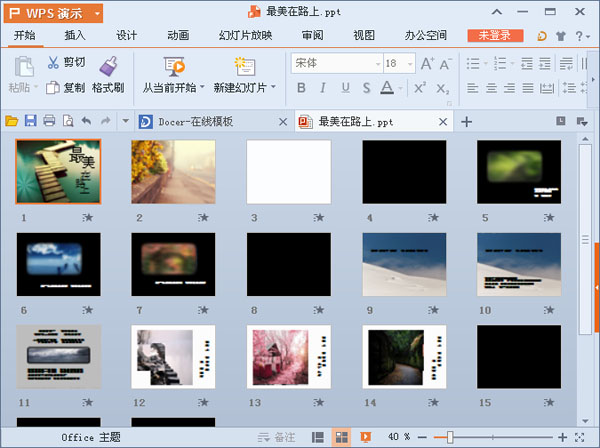Open the 审阅 ribbon tab

313,36
